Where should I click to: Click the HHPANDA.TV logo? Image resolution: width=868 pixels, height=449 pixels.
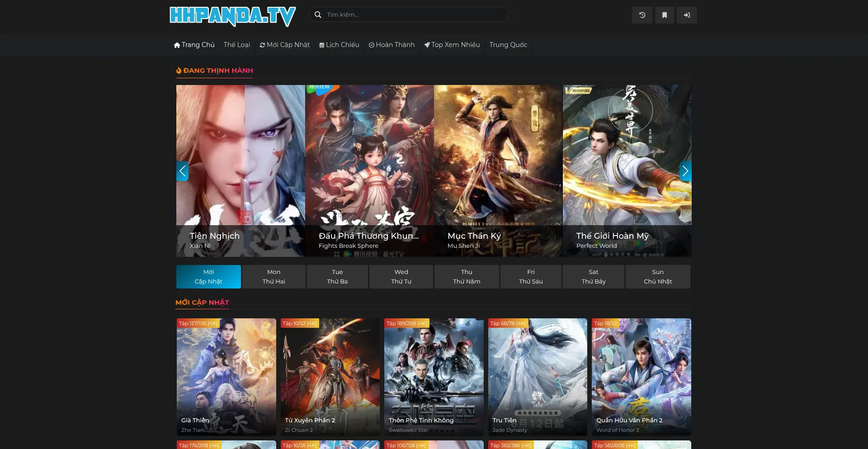pyautogui.click(x=233, y=16)
